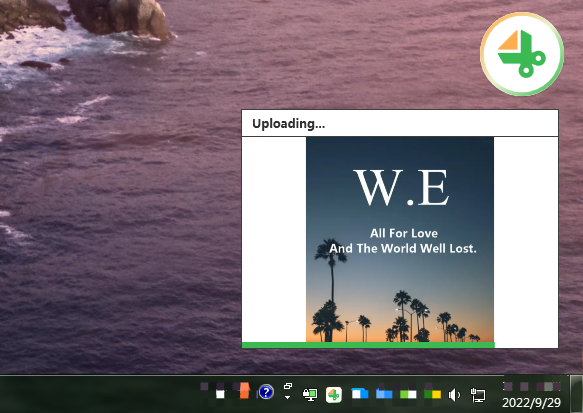This screenshot has width=583, height=413.
Task: Click the floating green scissors screenshot widget
Action: (522, 54)
